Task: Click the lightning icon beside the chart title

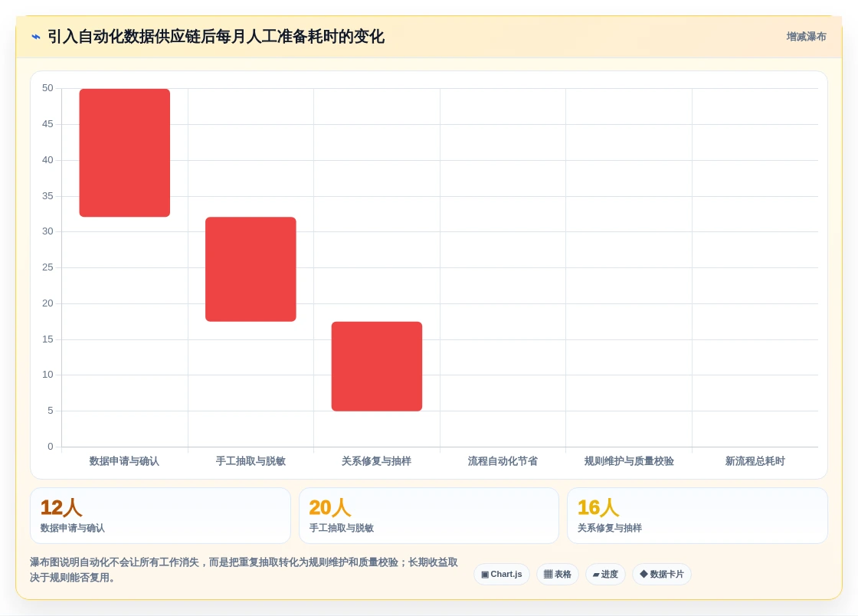Action: point(36,37)
